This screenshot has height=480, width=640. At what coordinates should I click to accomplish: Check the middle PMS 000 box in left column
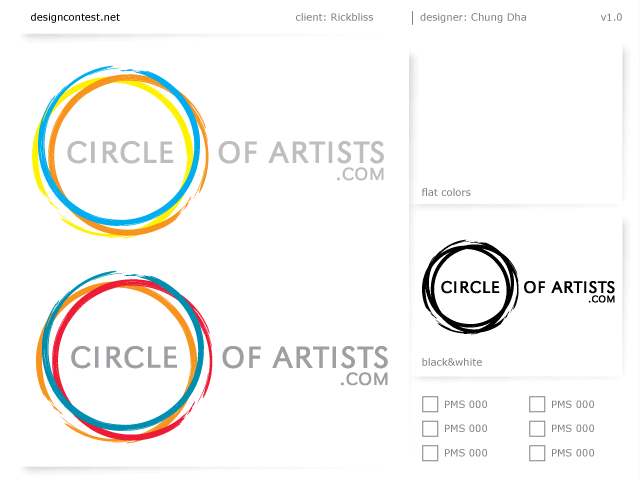430,428
